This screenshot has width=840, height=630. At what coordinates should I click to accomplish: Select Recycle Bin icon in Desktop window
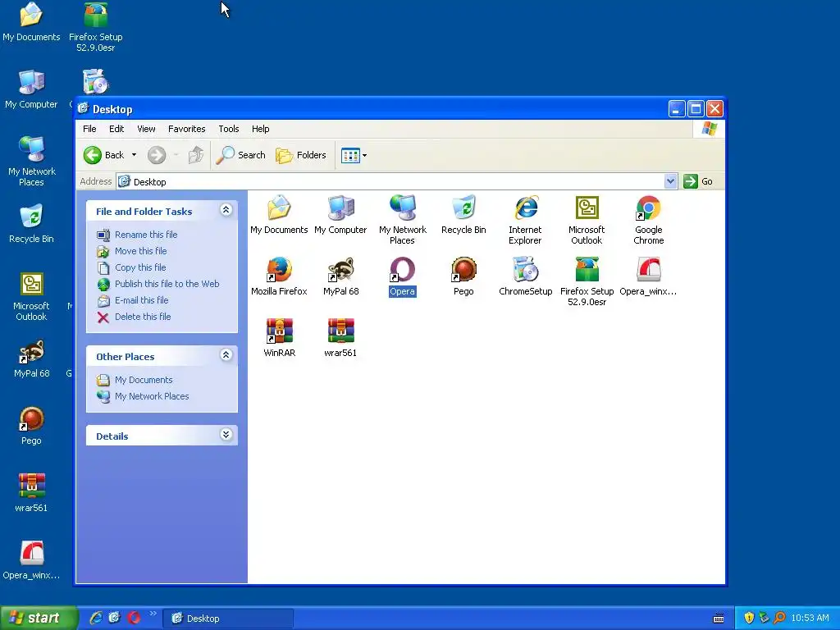pyautogui.click(x=463, y=215)
